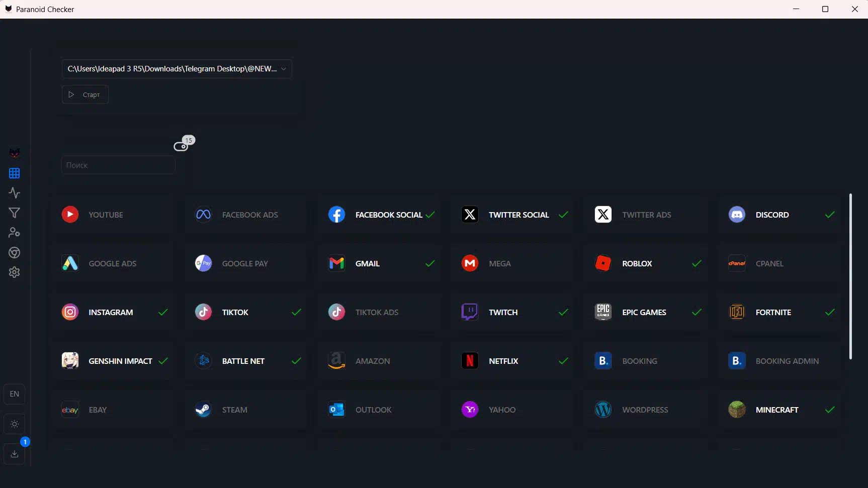Open the activity pulse icon in sidebar
Image resolution: width=868 pixels, height=488 pixels.
14,193
